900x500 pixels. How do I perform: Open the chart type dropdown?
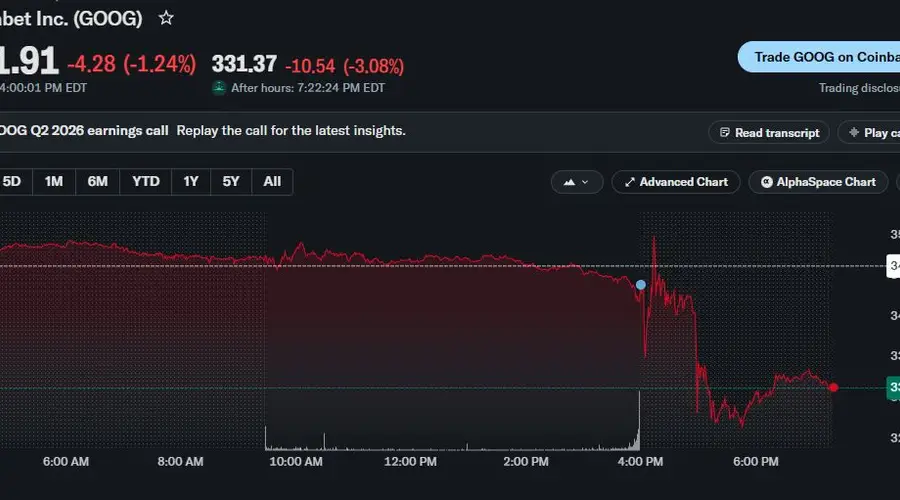577,182
